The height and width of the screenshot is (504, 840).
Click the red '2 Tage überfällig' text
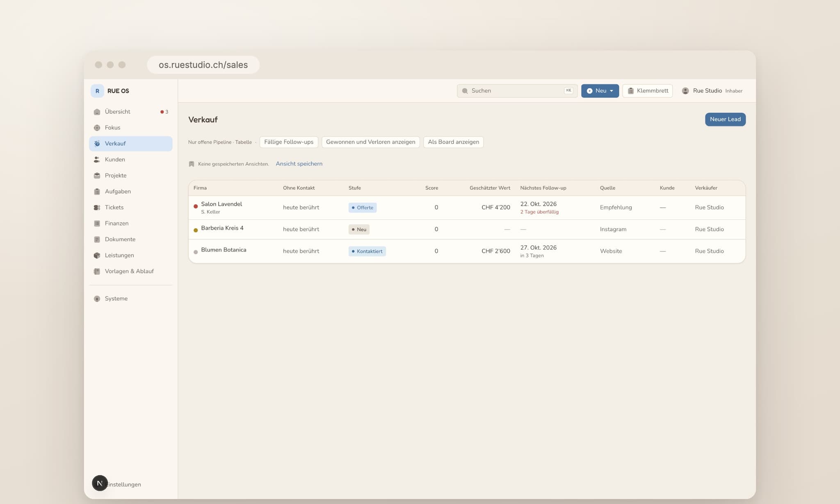pos(539,212)
